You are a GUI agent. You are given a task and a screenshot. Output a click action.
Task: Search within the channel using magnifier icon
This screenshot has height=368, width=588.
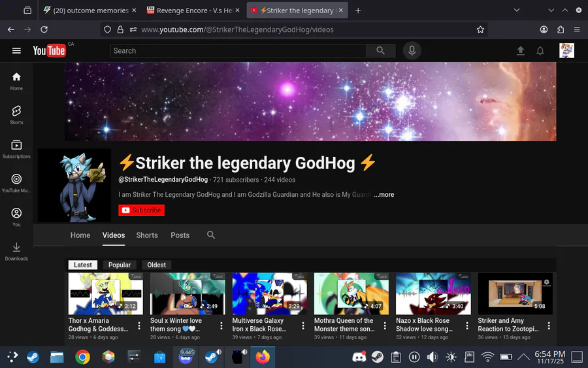211,235
